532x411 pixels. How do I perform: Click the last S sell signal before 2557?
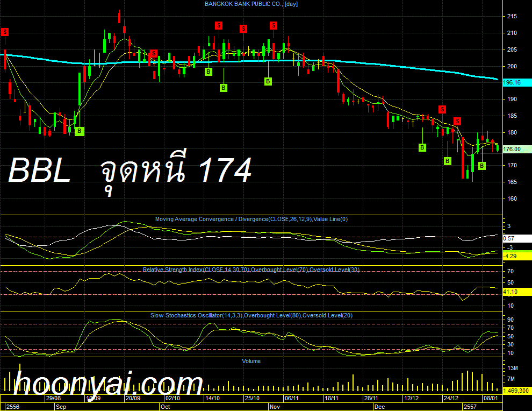[457, 121]
